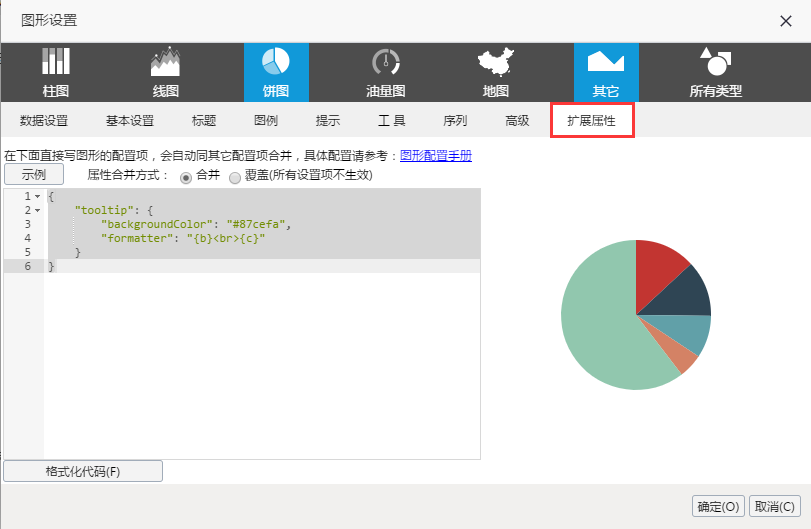Select the 合并 merge radio option
The height and width of the screenshot is (529, 811).
[186, 177]
